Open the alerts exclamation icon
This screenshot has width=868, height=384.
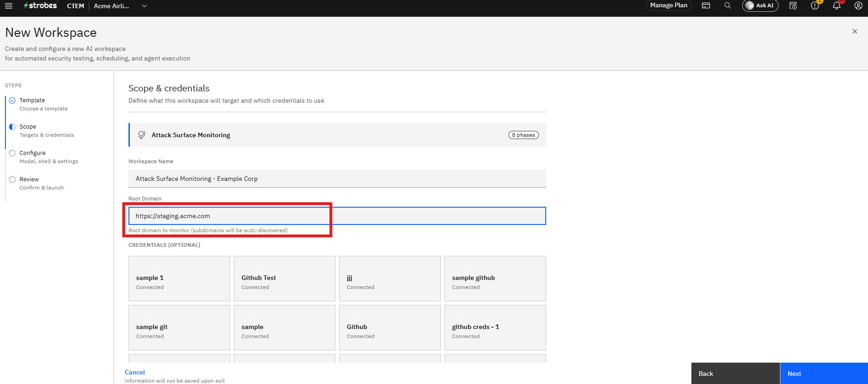click(815, 5)
